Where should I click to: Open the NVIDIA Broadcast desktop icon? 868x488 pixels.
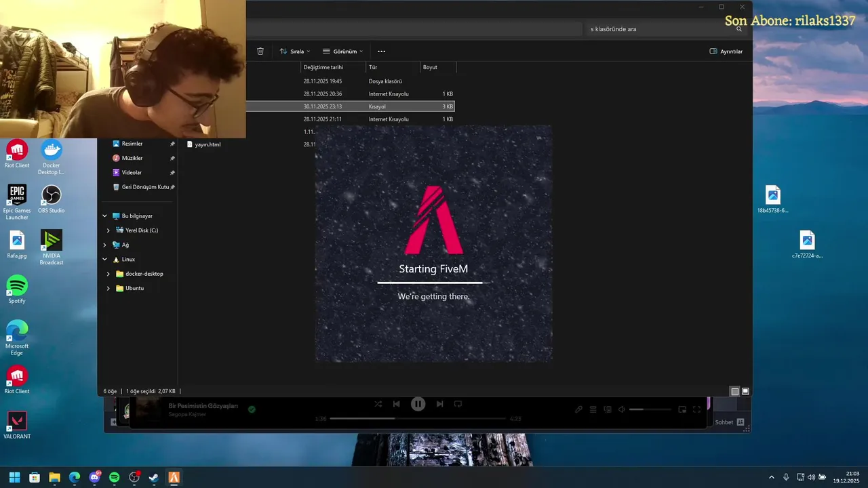click(x=52, y=248)
